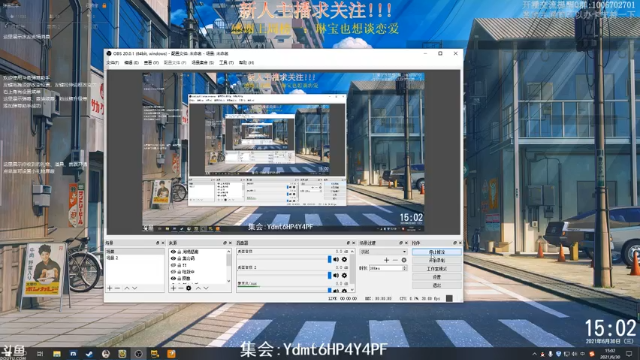640x360 pixels.
Task: Open source properties gear in Sources panel
Action: [x=189, y=288]
